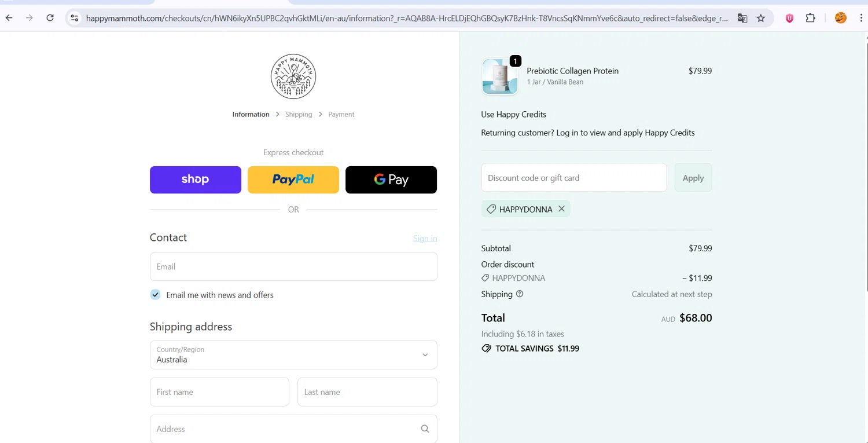Bookmark this page with the star icon

[761, 18]
